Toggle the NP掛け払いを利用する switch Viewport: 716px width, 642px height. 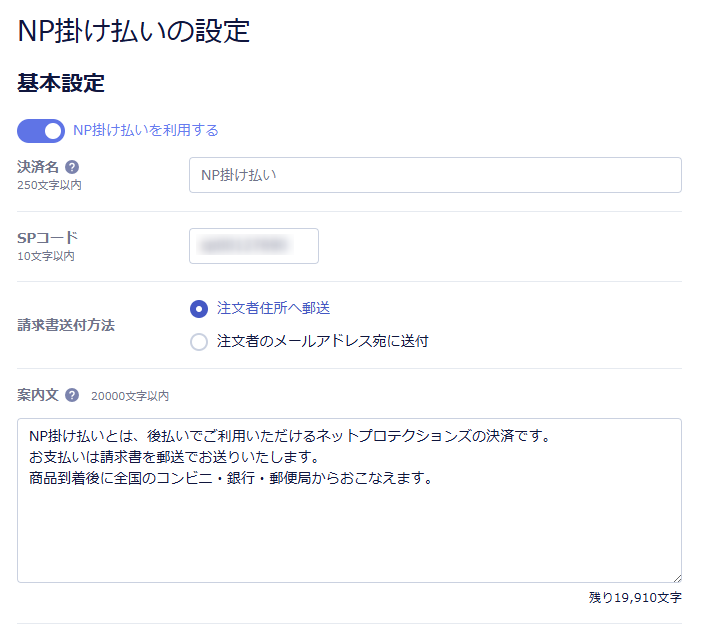click(x=41, y=131)
